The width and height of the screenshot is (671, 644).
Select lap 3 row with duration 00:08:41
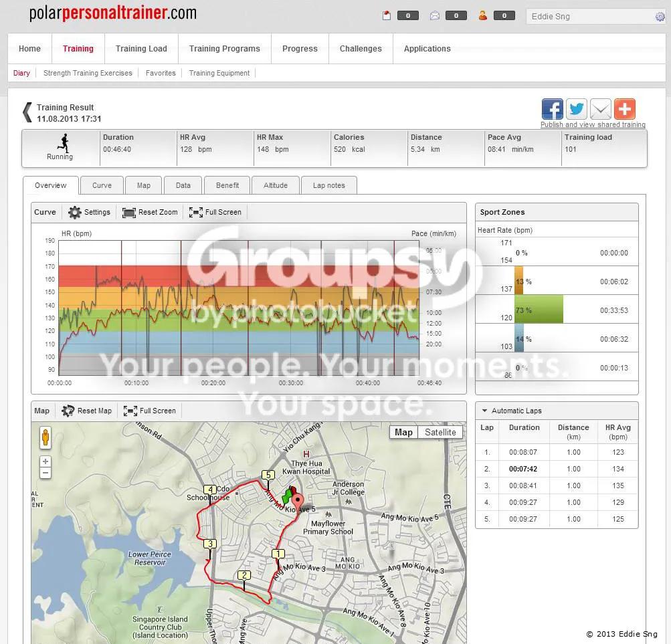(x=557, y=486)
